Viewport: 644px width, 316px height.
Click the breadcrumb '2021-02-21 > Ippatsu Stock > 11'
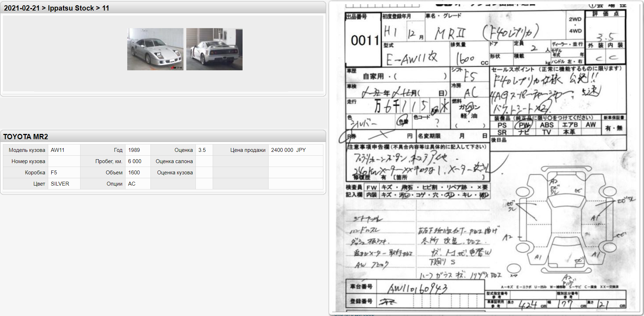coord(57,8)
